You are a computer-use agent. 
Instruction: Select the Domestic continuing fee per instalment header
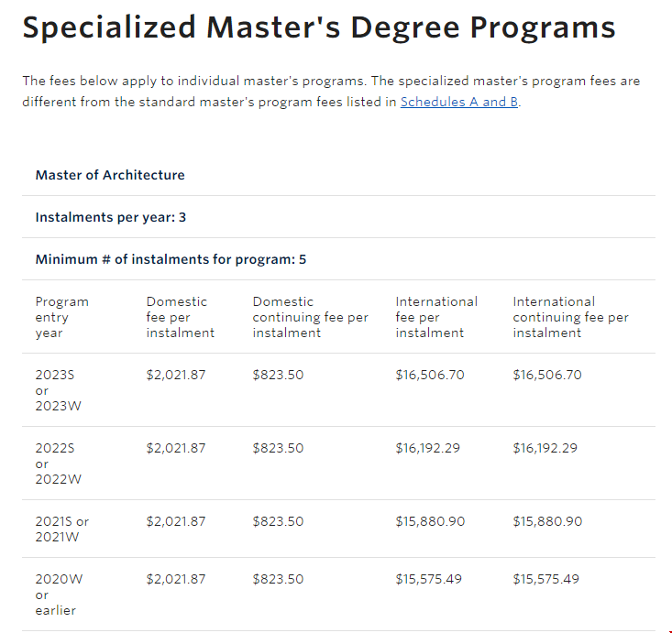pyautogui.click(x=310, y=317)
